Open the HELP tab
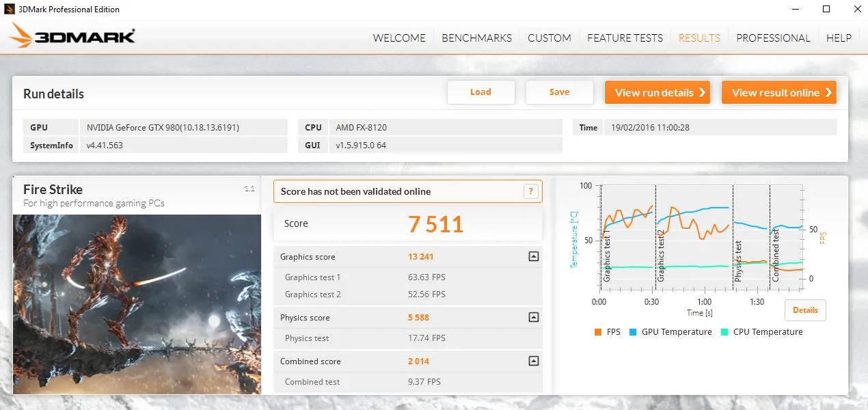The width and height of the screenshot is (868, 410). pyautogui.click(x=839, y=38)
